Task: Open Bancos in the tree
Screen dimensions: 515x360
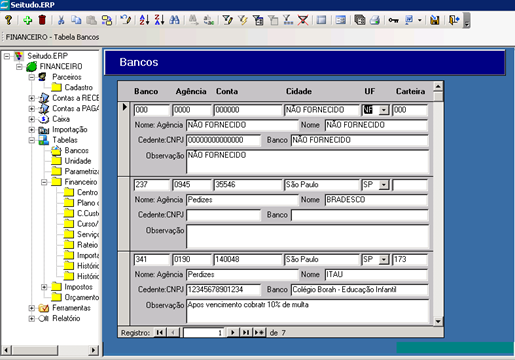Action: tap(76, 150)
